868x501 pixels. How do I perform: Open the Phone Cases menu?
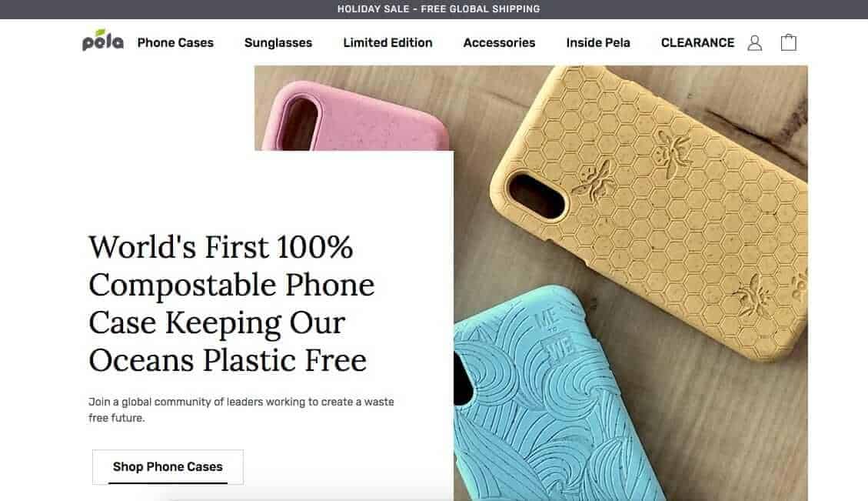click(x=175, y=42)
